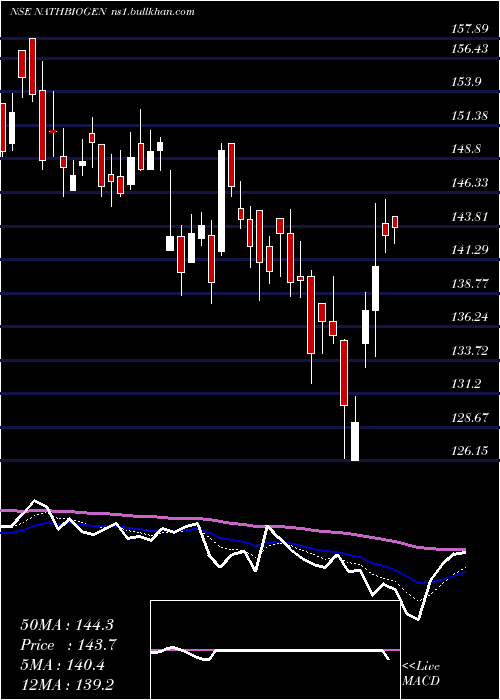Click the 141.29 price level label
Viewport: 500px width, 700px height.
tap(470, 250)
